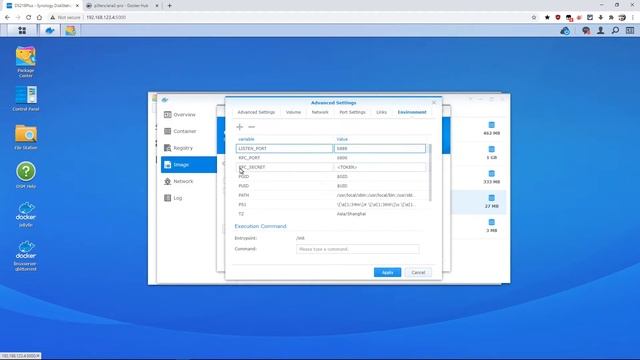Click the 333 MB image database icon
Viewport: 640px width, 360px height.
pos(491,173)
